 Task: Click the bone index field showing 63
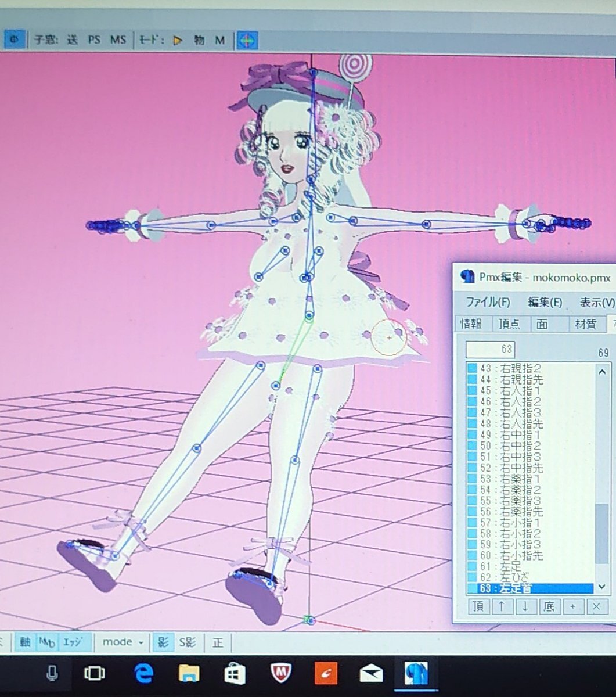[490, 350]
